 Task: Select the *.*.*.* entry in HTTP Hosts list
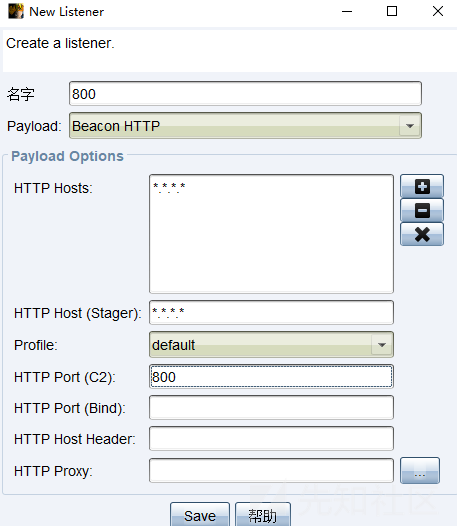click(169, 188)
